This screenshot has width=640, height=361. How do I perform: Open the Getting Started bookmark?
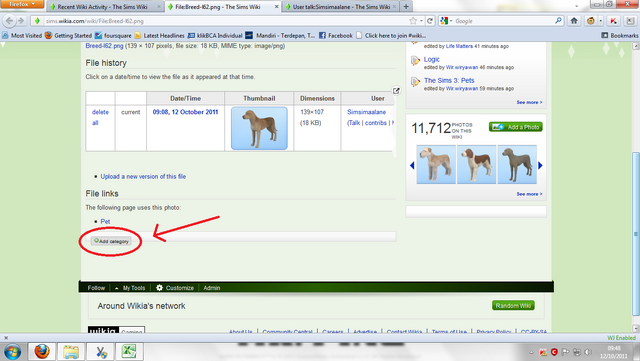click(68, 36)
